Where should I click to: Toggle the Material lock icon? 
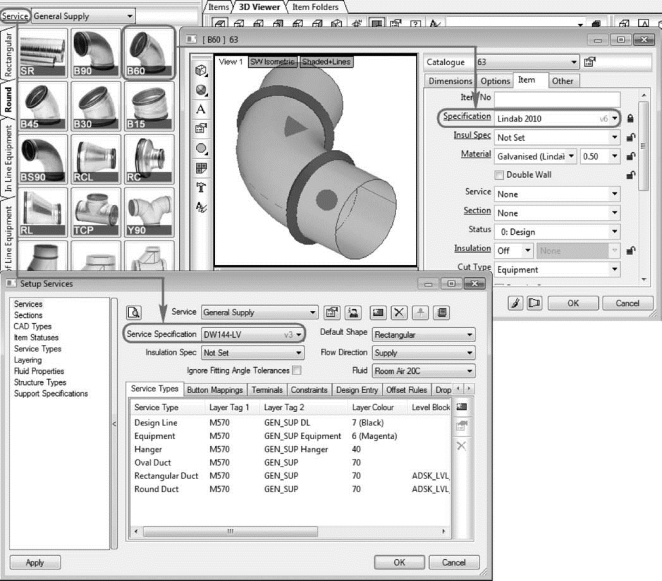point(630,156)
